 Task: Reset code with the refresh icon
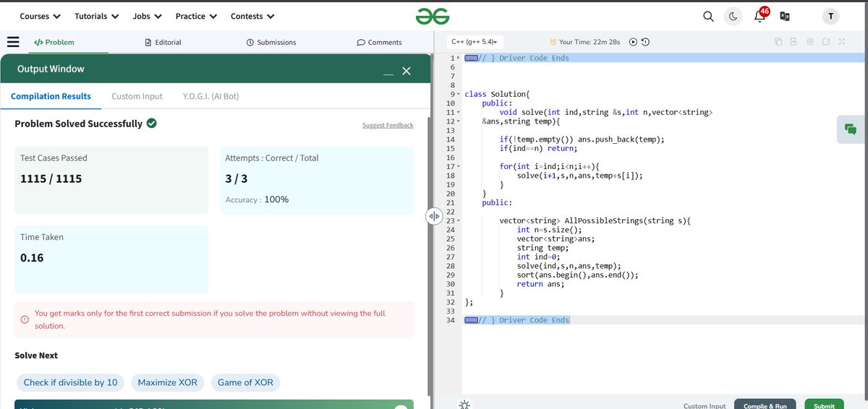[x=826, y=42]
